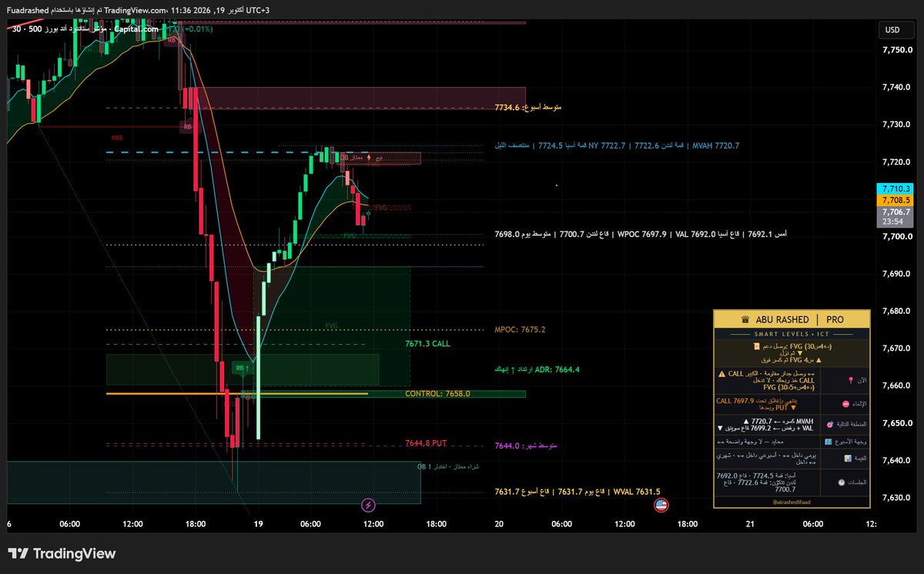Viewport: 924px width, 574px height.
Task: Click the SMART LEVELS + ICT header
Action: tap(792, 334)
